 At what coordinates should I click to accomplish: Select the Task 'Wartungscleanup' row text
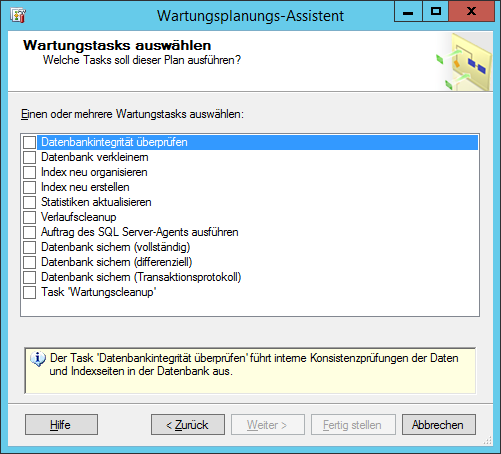(99, 292)
